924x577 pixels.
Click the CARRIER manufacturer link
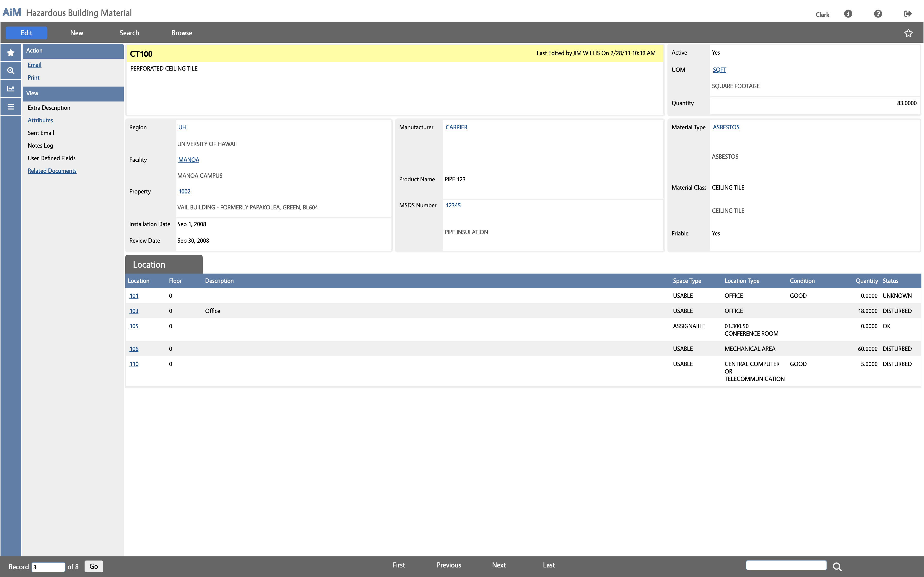[x=456, y=127]
